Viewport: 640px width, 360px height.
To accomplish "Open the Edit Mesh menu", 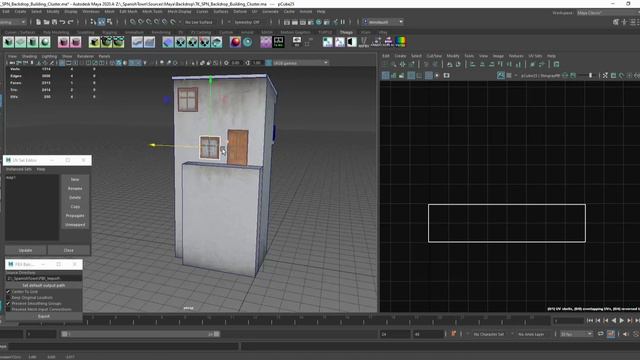I will [128, 12].
